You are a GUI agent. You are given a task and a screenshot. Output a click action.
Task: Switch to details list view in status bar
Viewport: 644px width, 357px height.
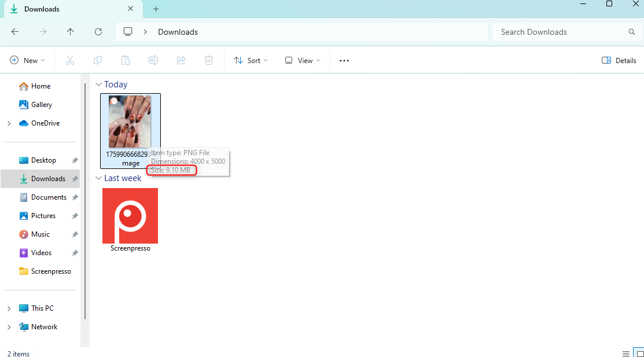(626, 354)
